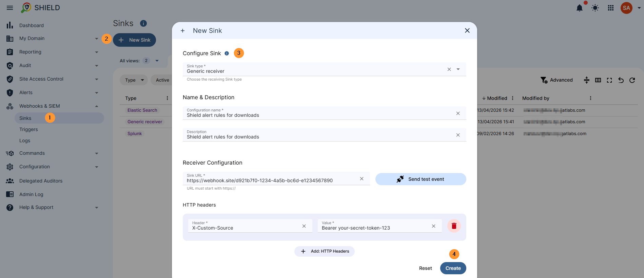The height and width of the screenshot is (278, 644).
Task: Expand the My Domain menu
Action: click(97, 39)
